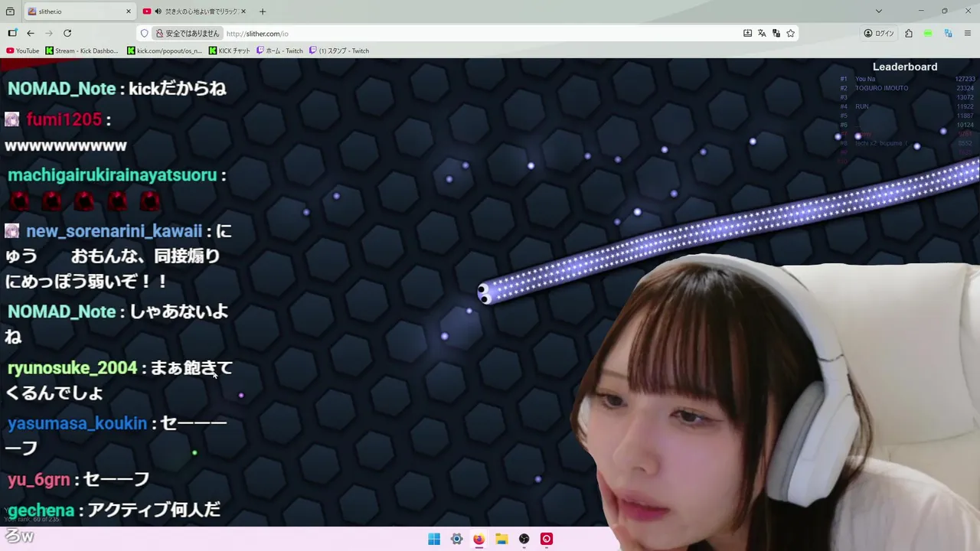Click the Firefox taskbar icon
This screenshot has height=551, width=980.
(x=479, y=539)
